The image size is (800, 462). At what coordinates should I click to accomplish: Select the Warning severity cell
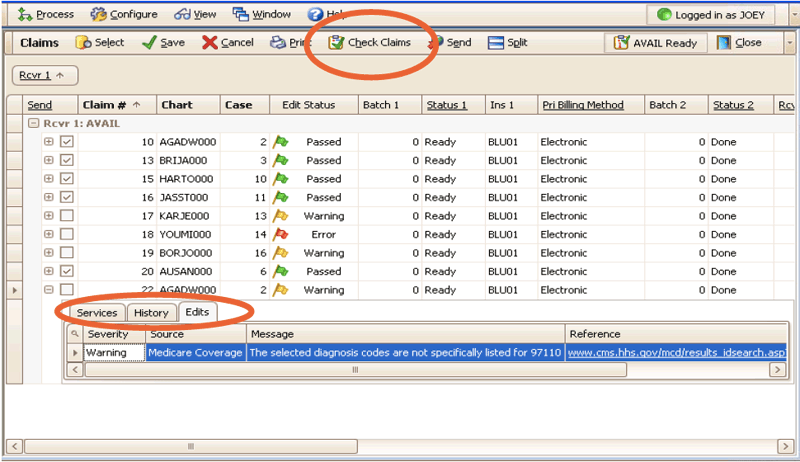tap(114, 352)
